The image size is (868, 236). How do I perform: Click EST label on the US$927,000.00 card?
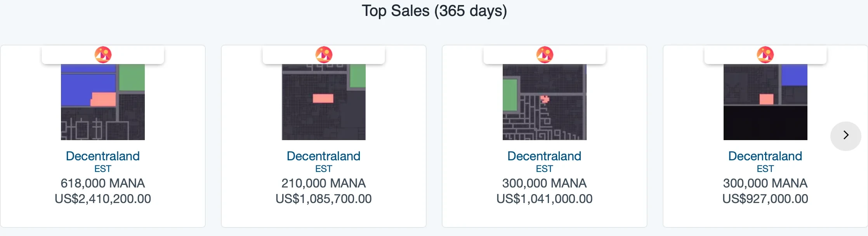click(x=765, y=169)
